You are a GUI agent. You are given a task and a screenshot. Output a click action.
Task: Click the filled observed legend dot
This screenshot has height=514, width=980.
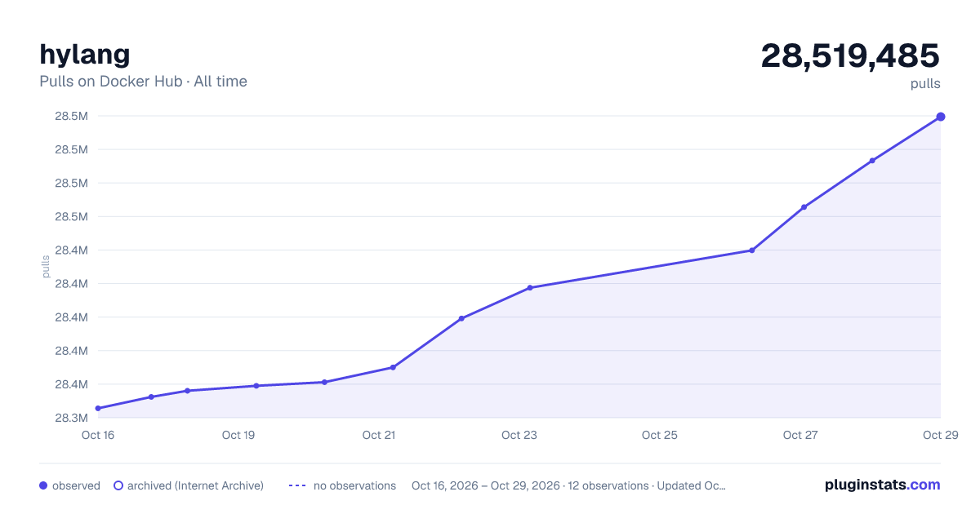43,485
